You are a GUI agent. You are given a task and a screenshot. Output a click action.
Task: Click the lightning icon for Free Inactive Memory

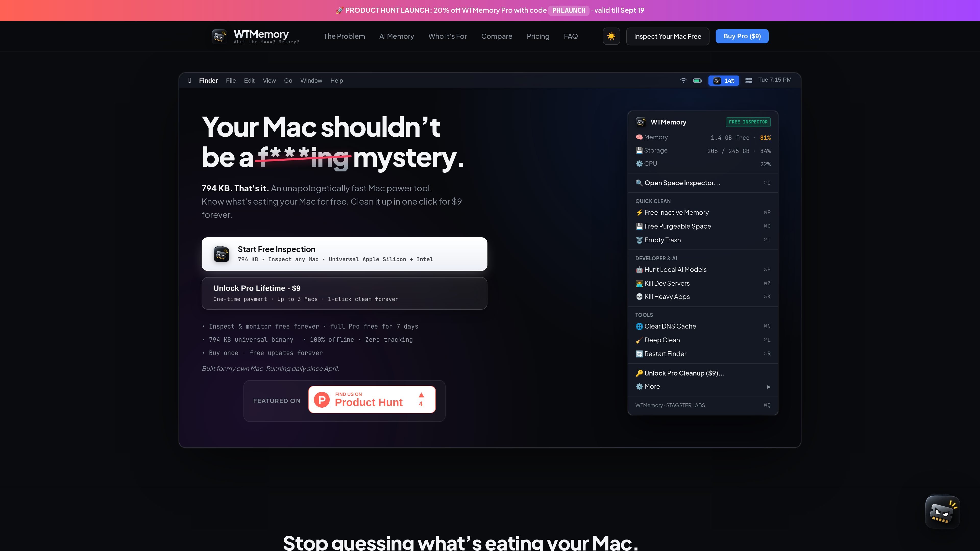pyautogui.click(x=639, y=212)
